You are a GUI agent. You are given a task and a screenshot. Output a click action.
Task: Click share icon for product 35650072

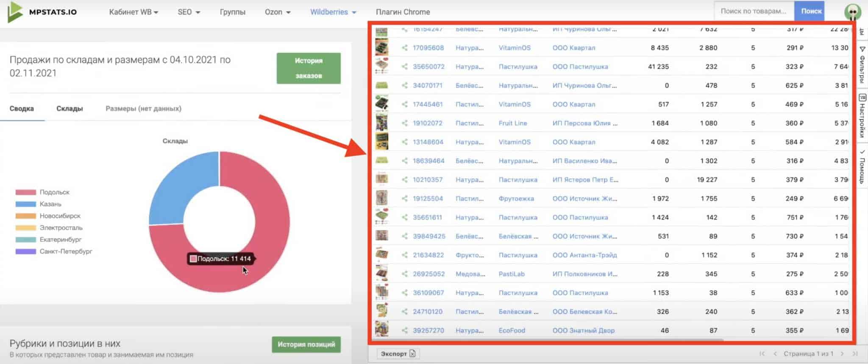405,67
